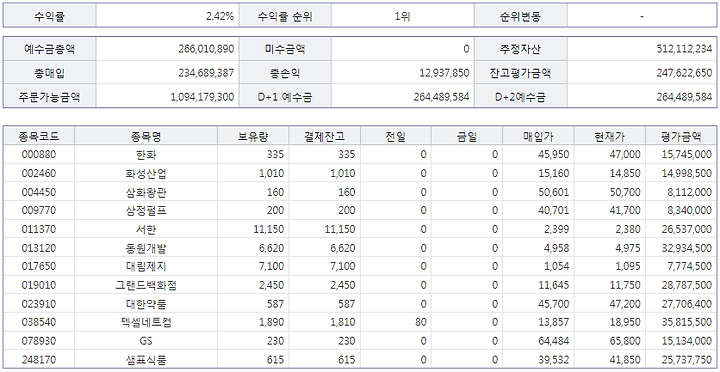Click 화성산업 현재가 14,850
720x372 pixels.
[x=625, y=173]
